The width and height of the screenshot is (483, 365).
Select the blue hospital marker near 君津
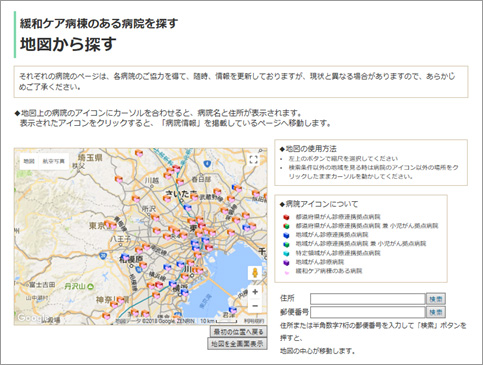pyautogui.click(x=232, y=310)
